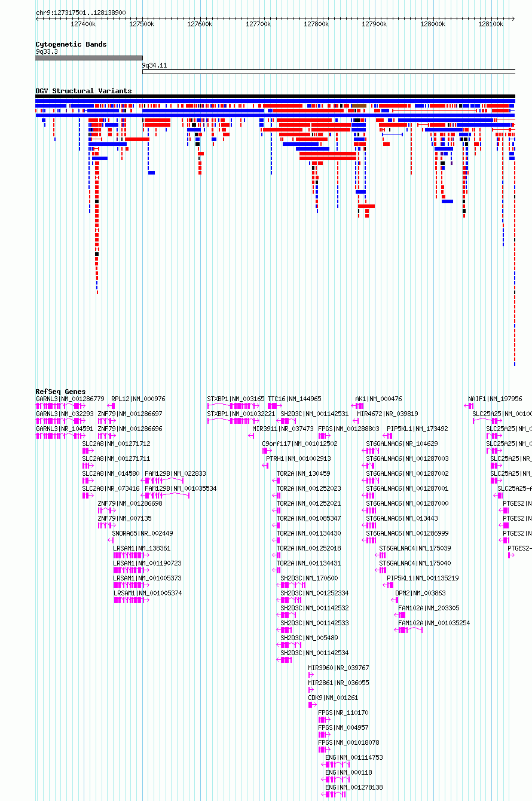Select transcript FAM102A|NM_001035254 label
Viewport: 532px width, 801px height.
(x=435, y=623)
